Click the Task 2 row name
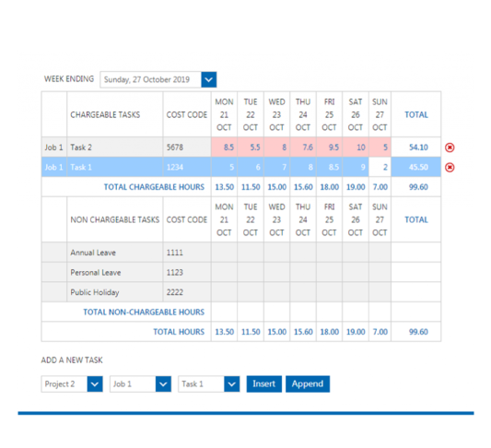 tap(81, 147)
